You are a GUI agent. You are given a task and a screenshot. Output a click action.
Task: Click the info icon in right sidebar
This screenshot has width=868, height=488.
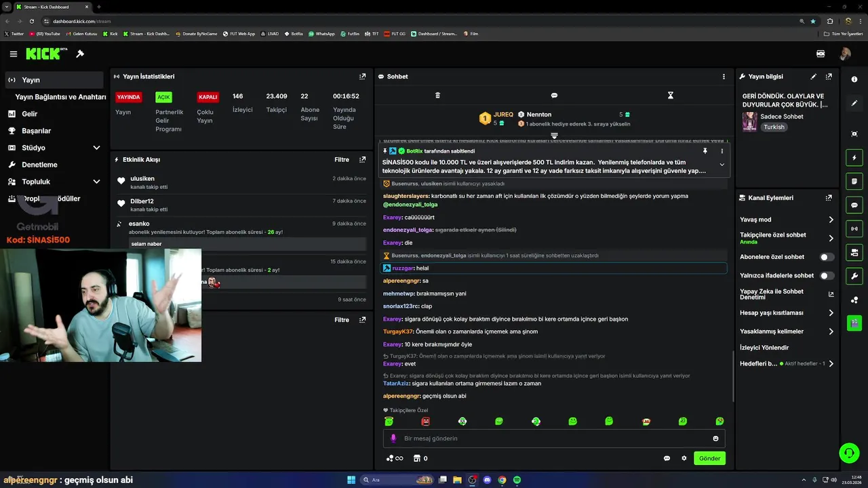854,79
